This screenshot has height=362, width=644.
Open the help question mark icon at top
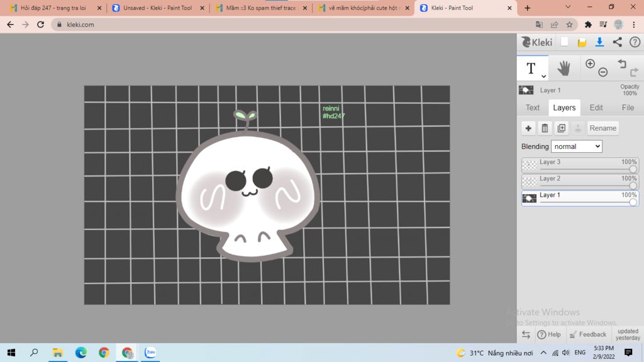(635, 42)
